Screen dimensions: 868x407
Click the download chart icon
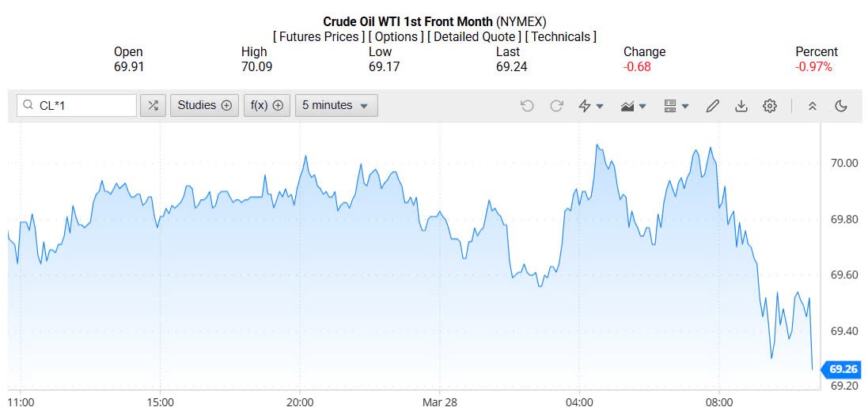pos(741,105)
